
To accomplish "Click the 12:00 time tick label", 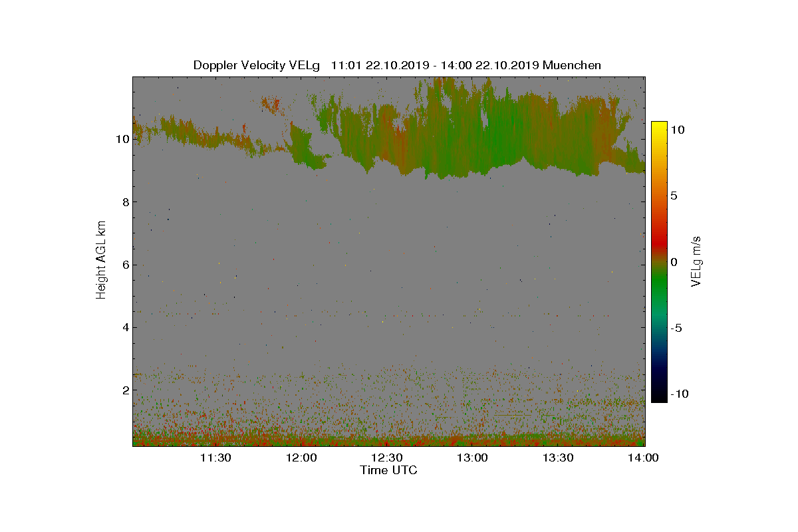I will (301, 458).
